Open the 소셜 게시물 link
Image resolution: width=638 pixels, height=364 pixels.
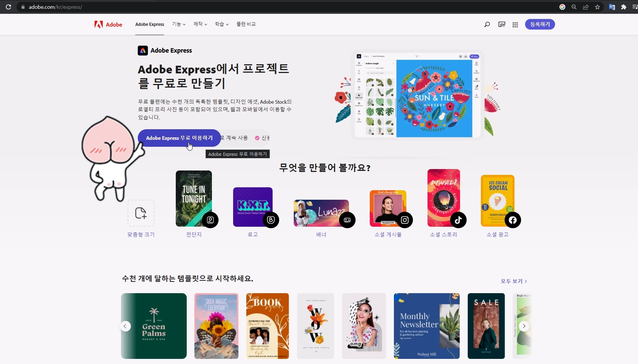click(388, 234)
